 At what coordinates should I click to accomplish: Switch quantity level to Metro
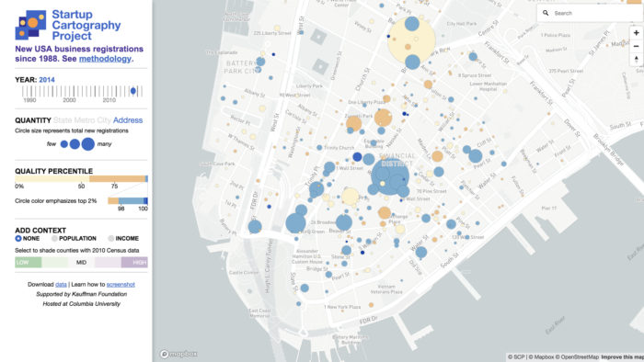[x=85, y=120]
